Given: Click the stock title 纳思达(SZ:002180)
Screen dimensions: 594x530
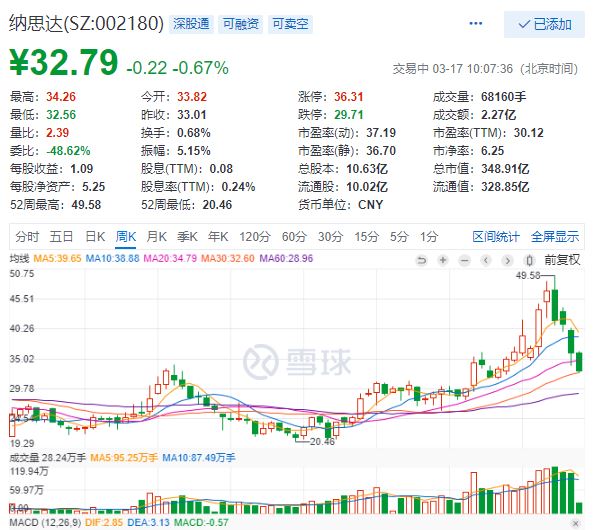Looking at the screenshot, I should click(86, 23).
